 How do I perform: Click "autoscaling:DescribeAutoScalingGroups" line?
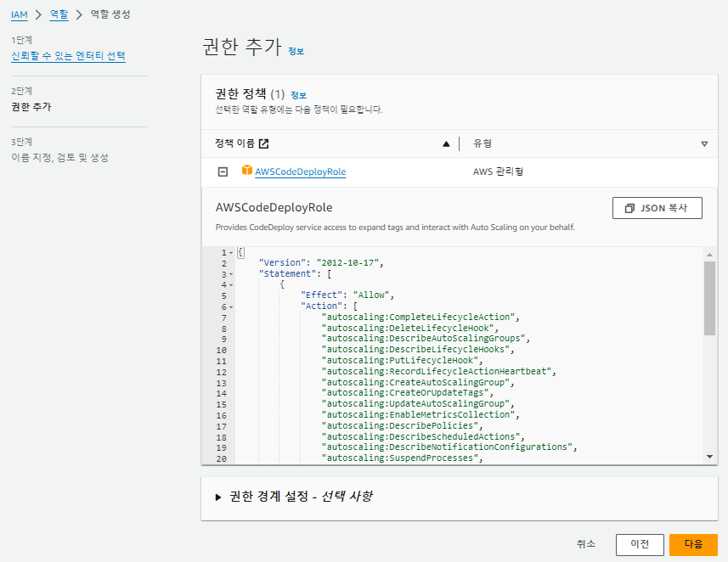click(426, 339)
